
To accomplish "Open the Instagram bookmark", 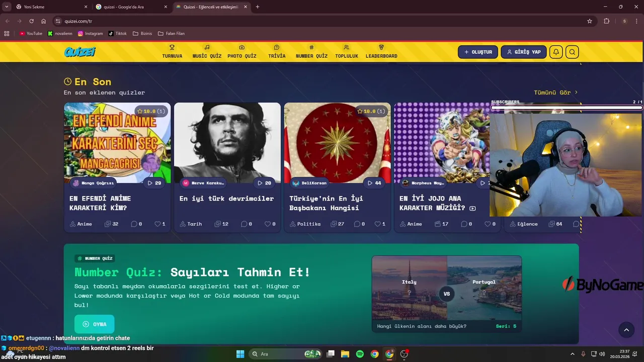I will (91, 34).
